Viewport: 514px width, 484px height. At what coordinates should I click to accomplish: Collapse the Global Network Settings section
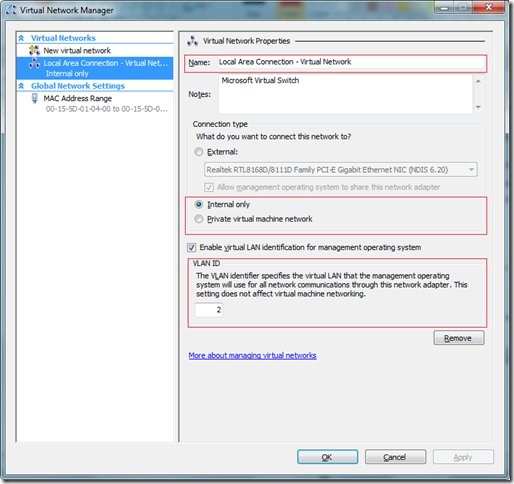click(21, 86)
